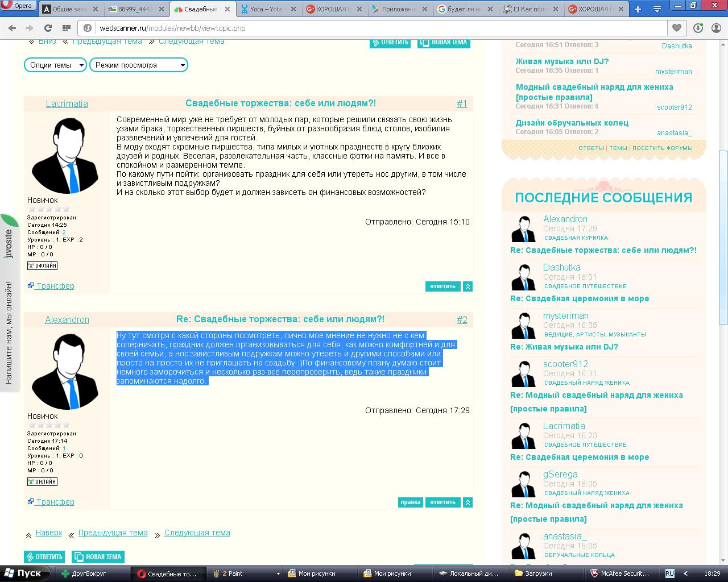This screenshot has width=728, height=582.
Task: Click bottom Предыдущая тема link
Action: tap(113, 533)
